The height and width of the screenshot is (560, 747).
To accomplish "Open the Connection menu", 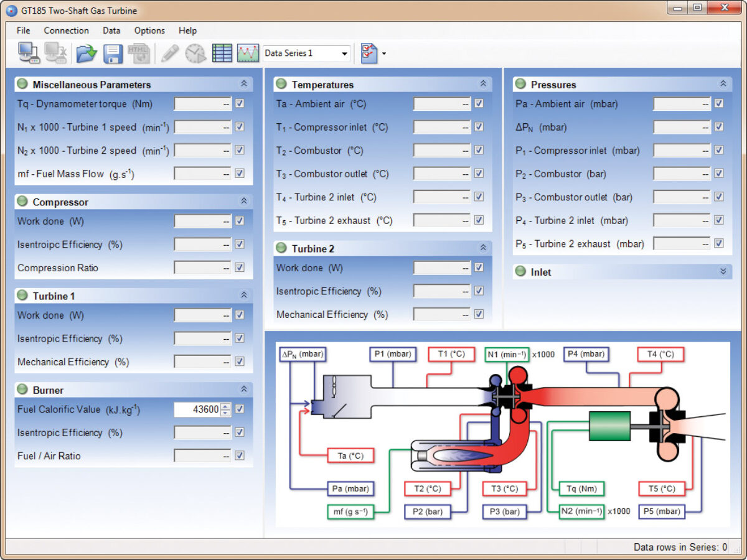I will tap(66, 30).
